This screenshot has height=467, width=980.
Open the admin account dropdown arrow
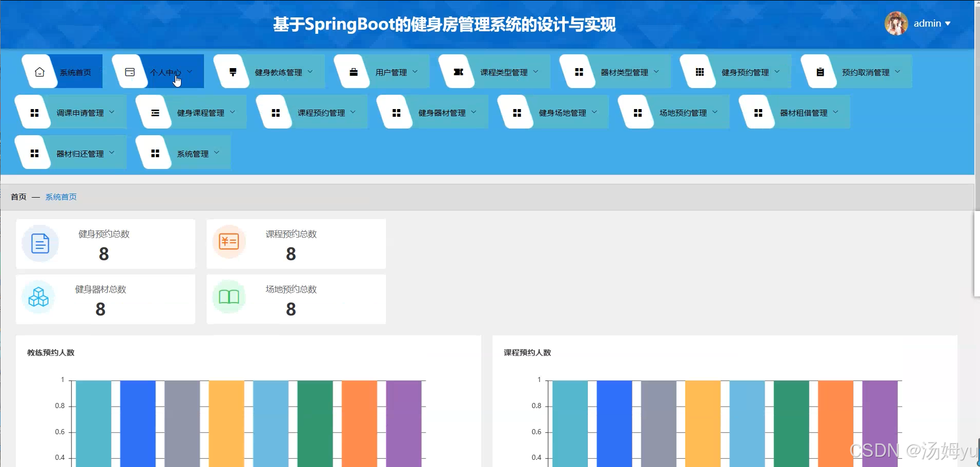[948, 24]
